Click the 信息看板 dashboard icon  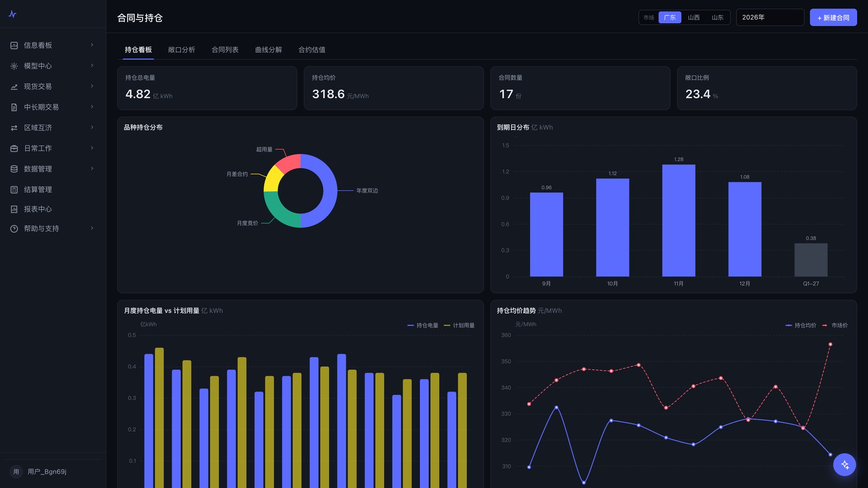click(x=14, y=46)
